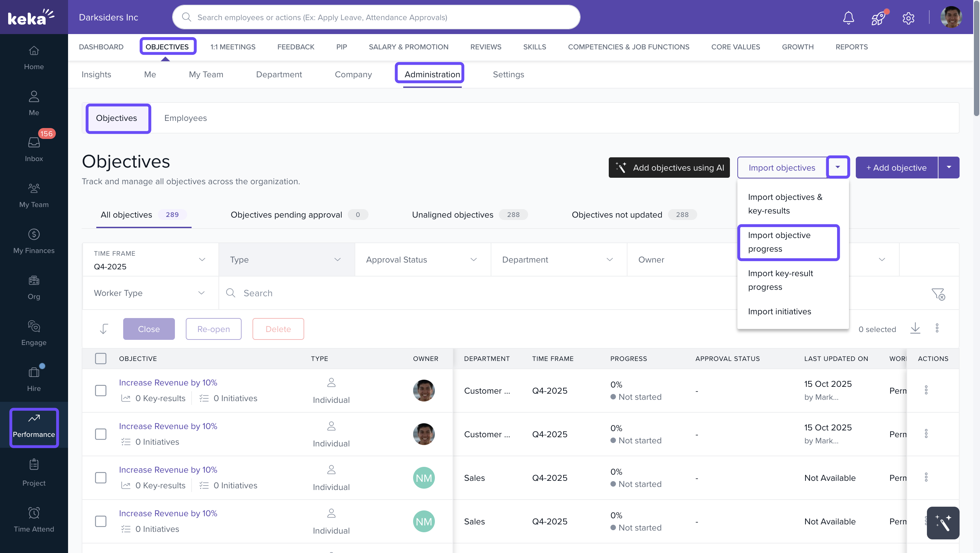This screenshot has width=980, height=553.
Task: Open the Approval Status filter dropdown
Action: tap(422, 259)
